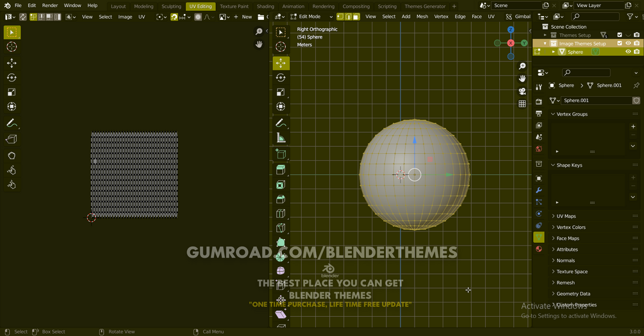The height and width of the screenshot is (336, 644).
Task: Open the Tool properties tab
Action: 539,87
